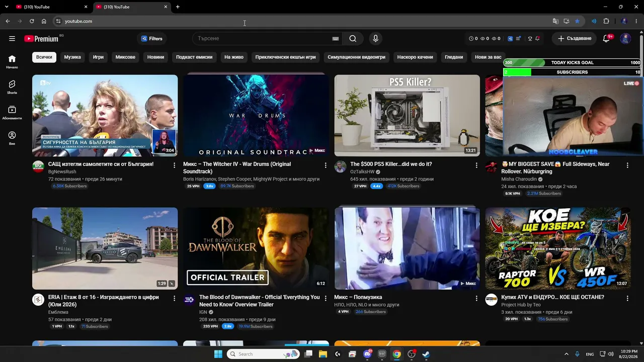644x362 pixels.
Task: Select the На живо filter chip
Action: 234,57
